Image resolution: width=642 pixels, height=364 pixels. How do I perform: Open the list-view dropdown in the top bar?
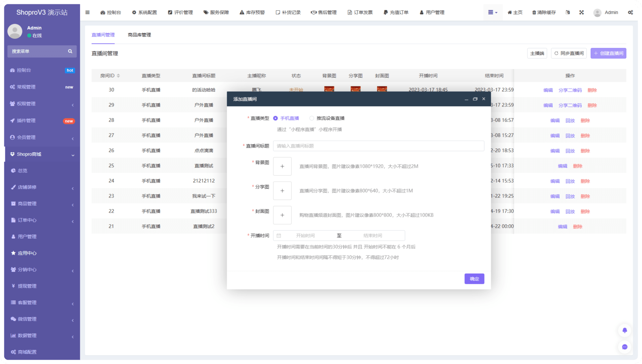pyautogui.click(x=492, y=13)
